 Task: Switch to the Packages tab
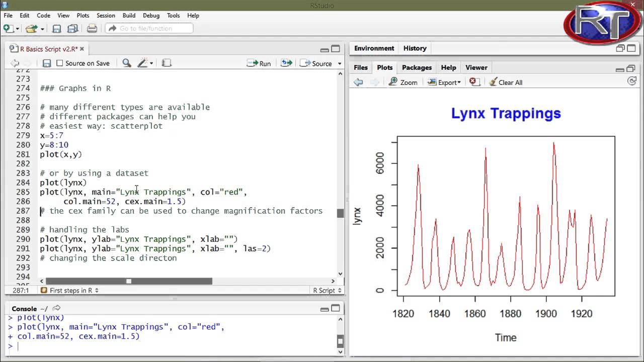[x=417, y=67]
